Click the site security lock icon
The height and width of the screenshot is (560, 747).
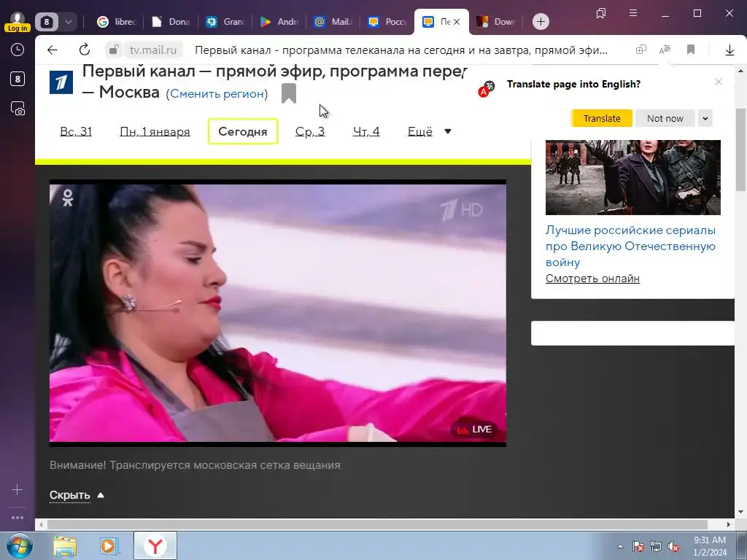click(113, 50)
